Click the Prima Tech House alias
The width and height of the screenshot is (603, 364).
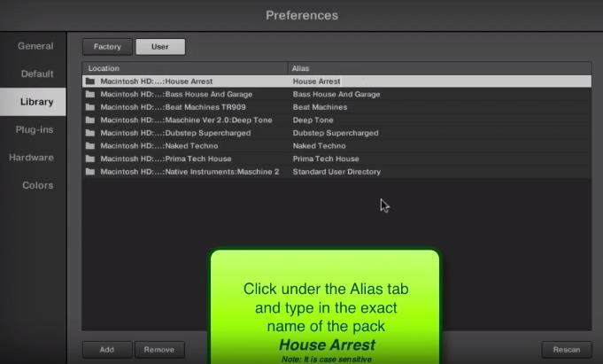pyautogui.click(x=326, y=159)
